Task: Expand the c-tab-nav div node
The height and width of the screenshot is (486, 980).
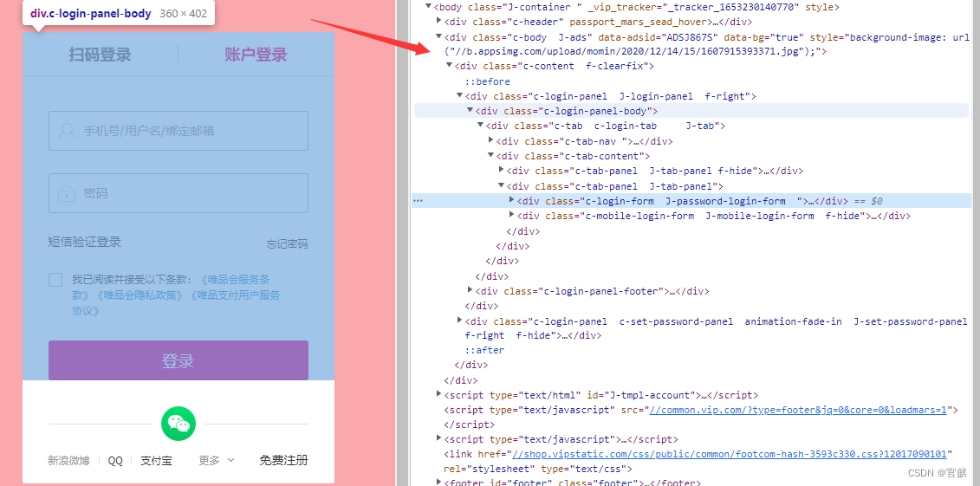Action: pos(490,141)
